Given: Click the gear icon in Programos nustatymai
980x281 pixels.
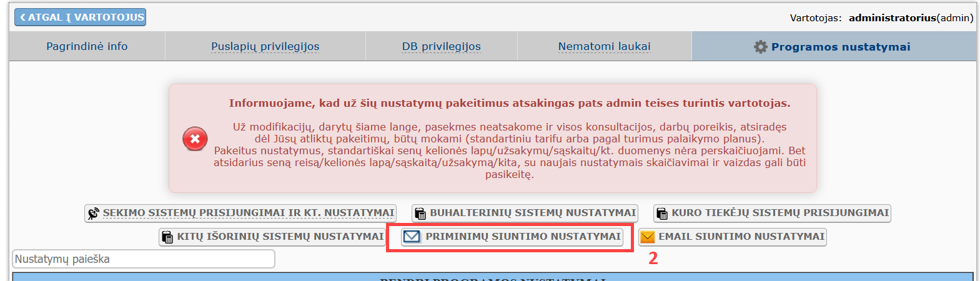Looking at the screenshot, I should [760, 47].
